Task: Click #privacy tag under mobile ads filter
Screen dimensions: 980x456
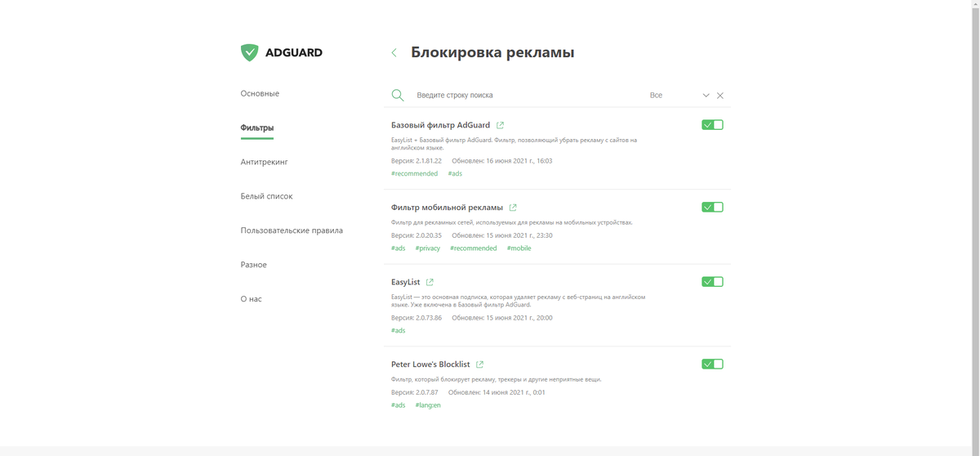Action: point(427,248)
